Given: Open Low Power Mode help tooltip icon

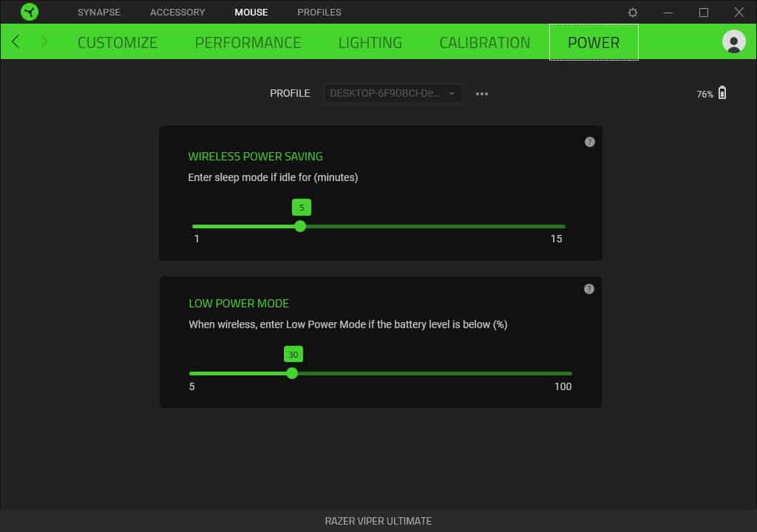Looking at the screenshot, I should click(x=589, y=289).
